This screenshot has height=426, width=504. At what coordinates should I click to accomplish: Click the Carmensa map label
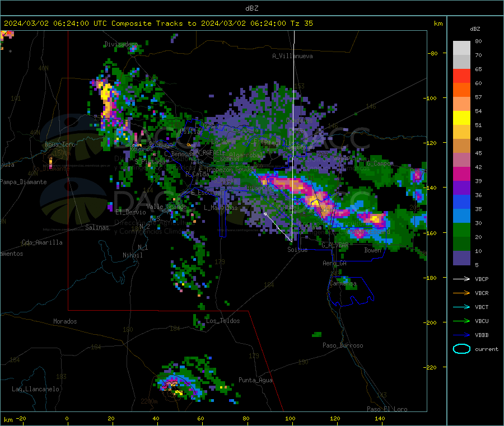(x=343, y=283)
